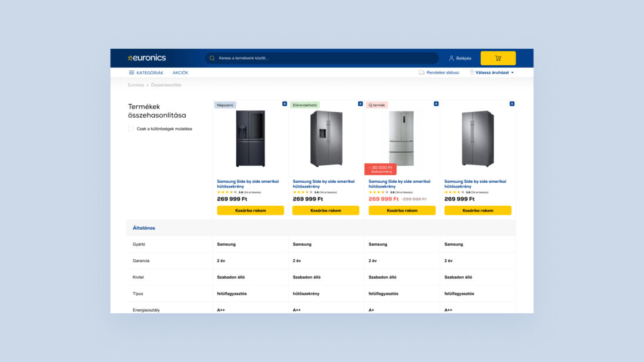The height and width of the screenshot is (362, 644).
Task: Click the Gyártó row label
Action: [139, 244]
